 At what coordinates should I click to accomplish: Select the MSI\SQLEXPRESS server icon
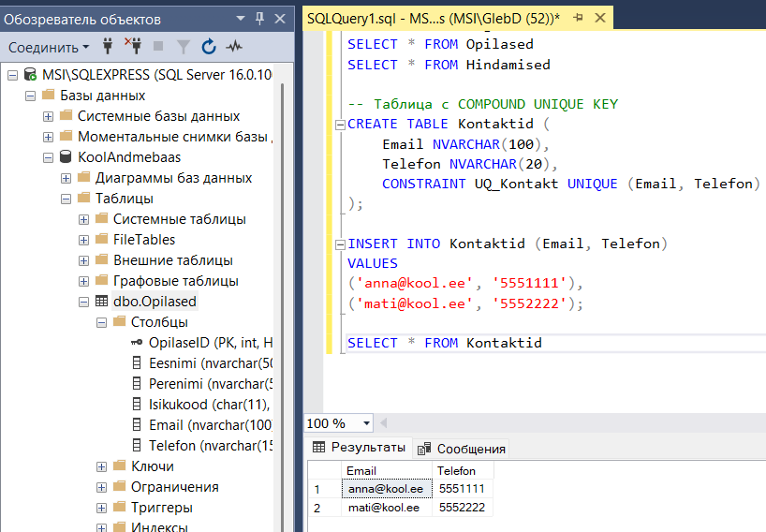[30, 74]
